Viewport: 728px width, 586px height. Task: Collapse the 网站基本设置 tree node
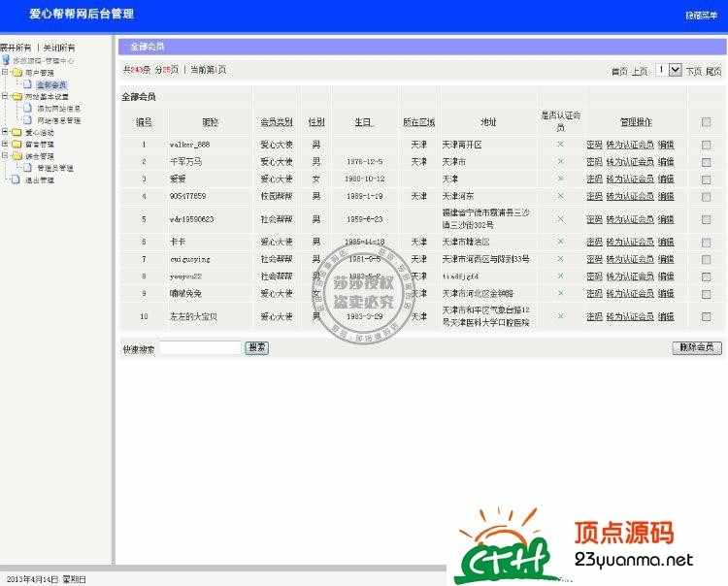click(x=5, y=96)
